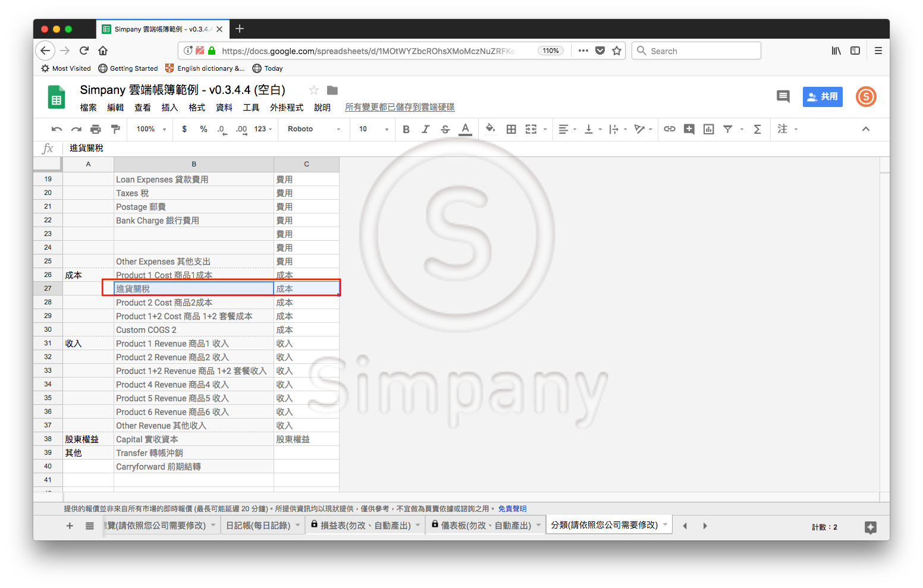Image resolution: width=923 pixels, height=588 pixels.
Task: Open the 格式 menu
Action: coord(197,108)
